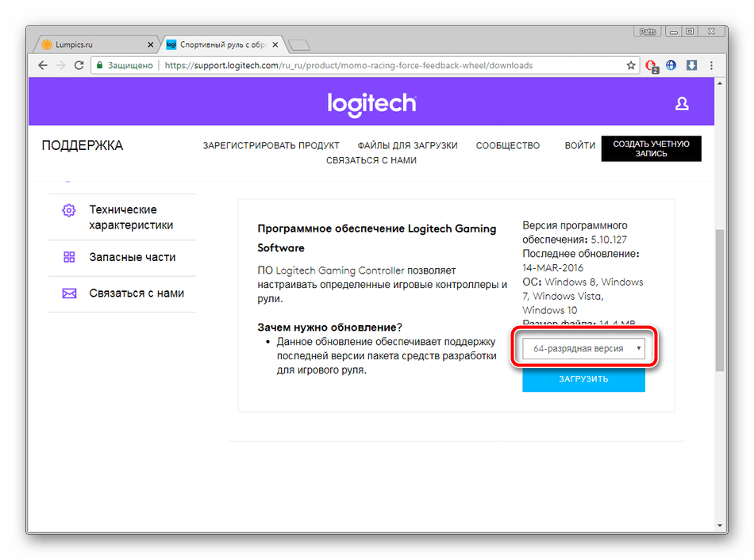
Task: Click the red extension icon with badge
Action: [x=652, y=66]
